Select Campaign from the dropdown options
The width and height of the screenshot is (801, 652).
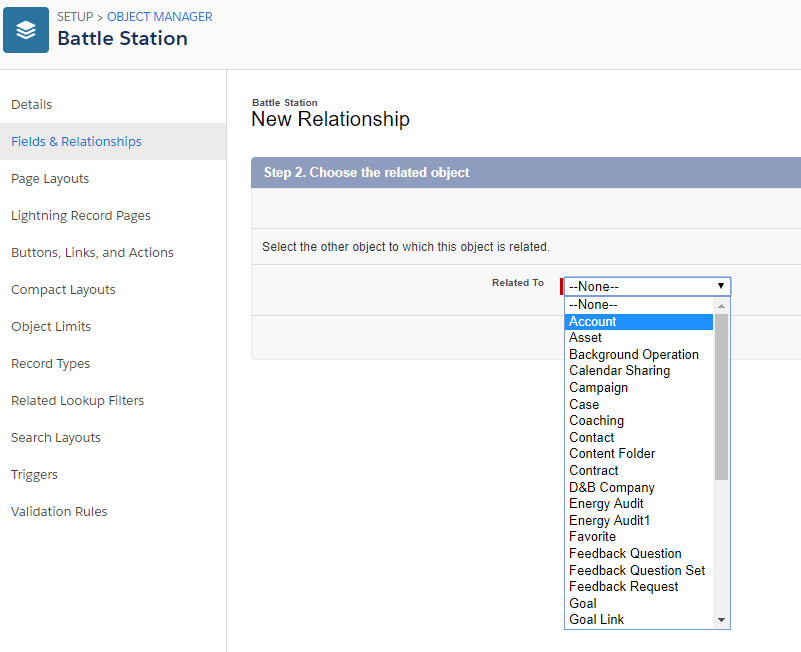click(599, 387)
